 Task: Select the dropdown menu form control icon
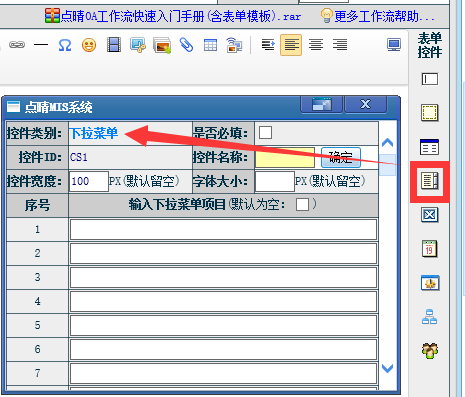[x=430, y=181]
